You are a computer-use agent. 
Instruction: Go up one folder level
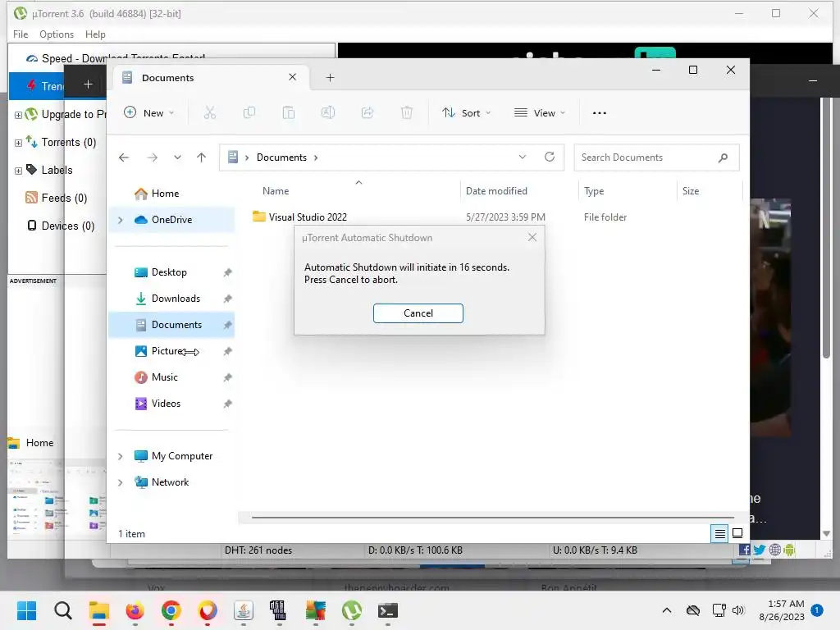pos(202,157)
